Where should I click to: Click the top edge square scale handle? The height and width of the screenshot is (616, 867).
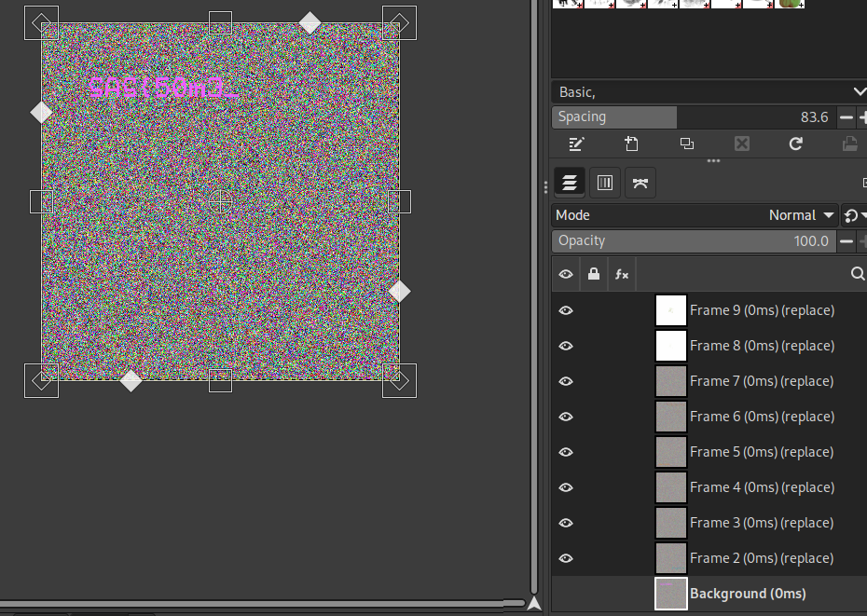pyautogui.click(x=220, y=22)
